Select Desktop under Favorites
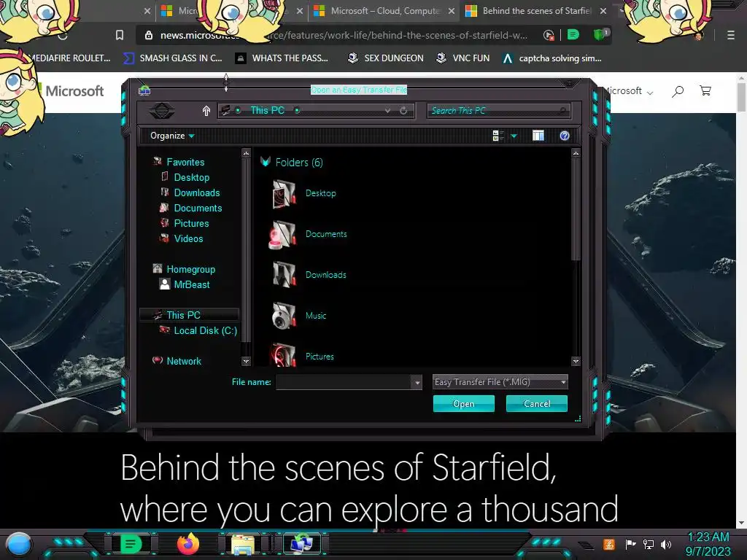This screenshot has width=747, height=560. coord(192,178)
